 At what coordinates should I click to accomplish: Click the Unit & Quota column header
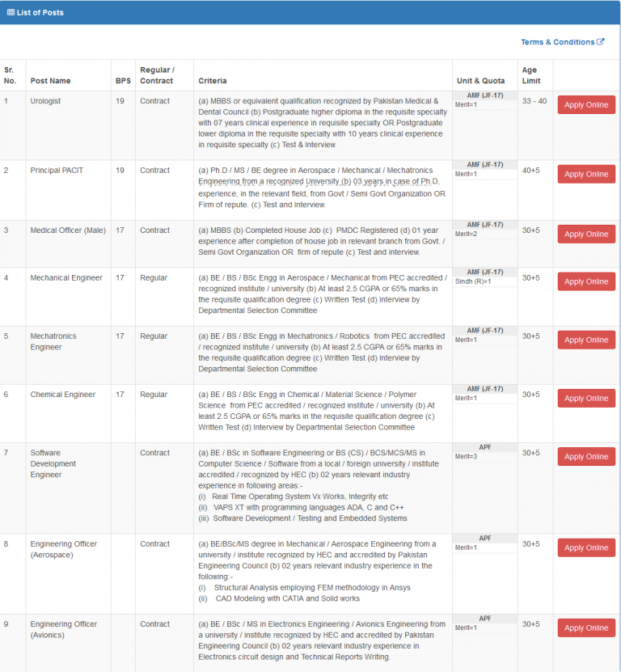(479, 81)
